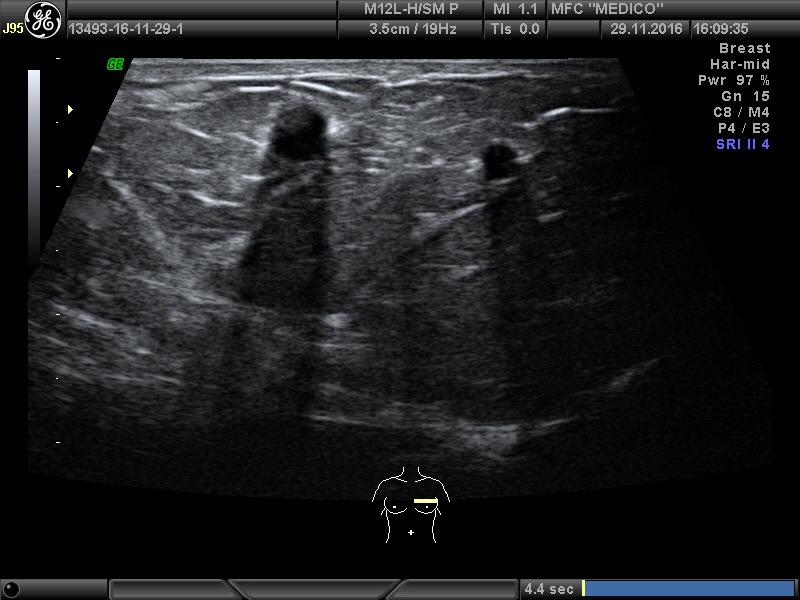Click the 'C8 / M4' parameter
Viewport: 800px width, 600px height.
pyautogui.click(x=741, y=112)
